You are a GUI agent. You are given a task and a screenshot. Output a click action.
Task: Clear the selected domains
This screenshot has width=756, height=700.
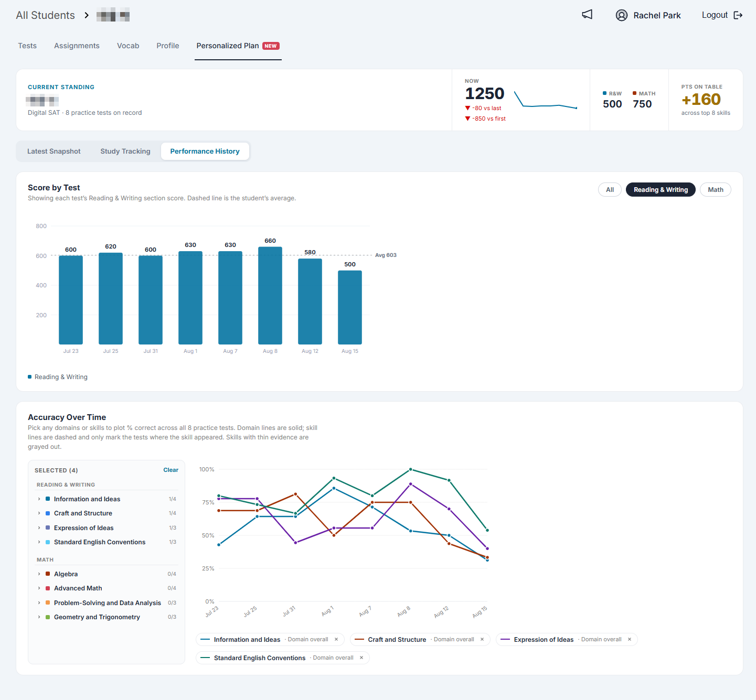pos(171,470)
